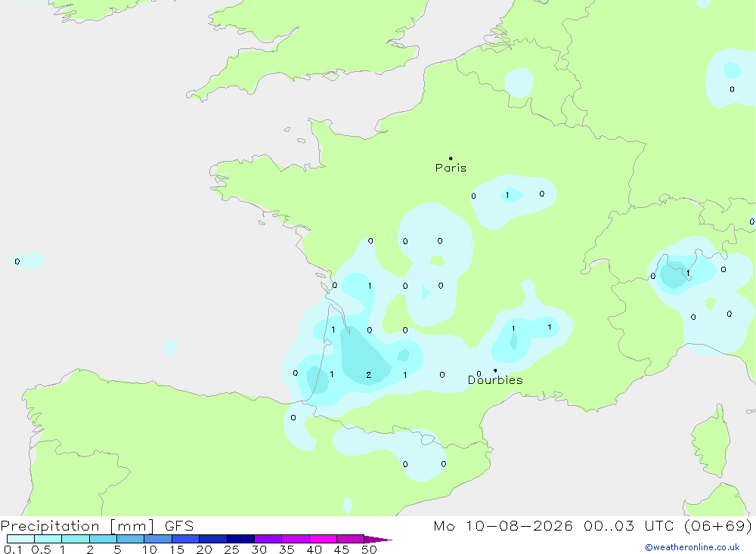Screen dimensions: 756x554
Task: Select the 0.1 mm legend color swatch
Action: (x=20, y=539)
